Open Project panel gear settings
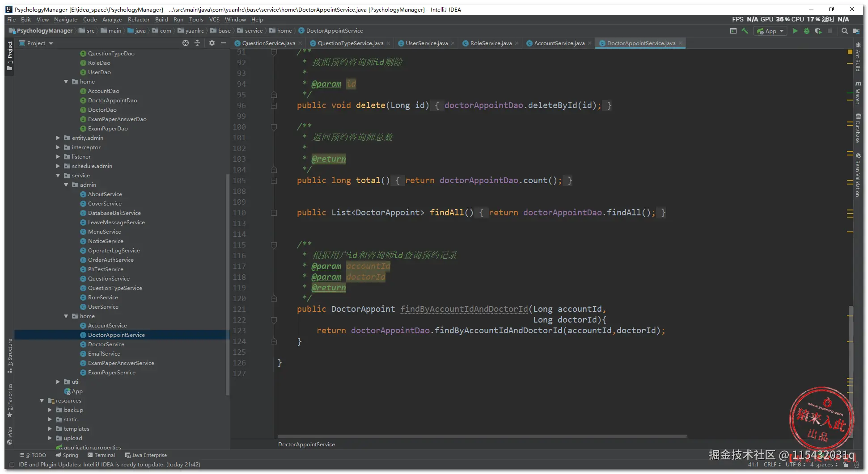Screen dimensions: 868x474 tap(212, 43)
